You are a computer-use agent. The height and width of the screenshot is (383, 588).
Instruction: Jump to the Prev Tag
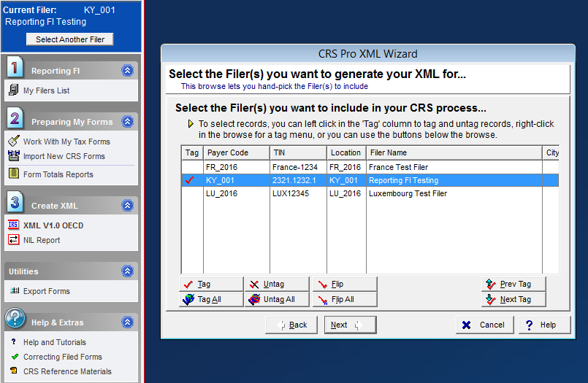(x=513, y=285)
